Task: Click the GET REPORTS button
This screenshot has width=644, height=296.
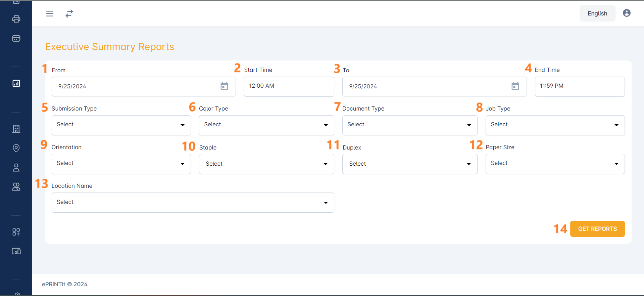Action: [597, 229]
